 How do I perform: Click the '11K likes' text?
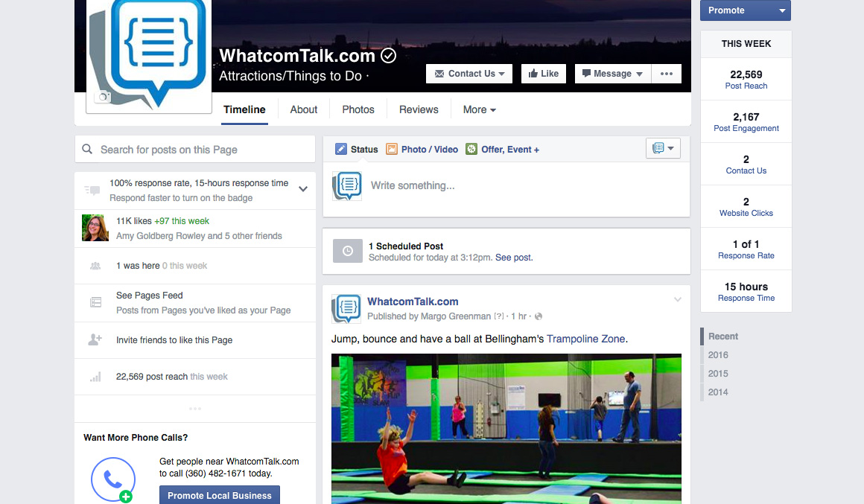pos(134,221)
